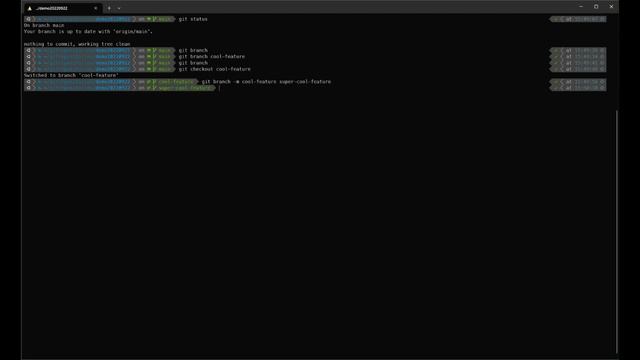Place cursor at the active prompt input
This screenshot has height=360, width=640.
point(220,88)
